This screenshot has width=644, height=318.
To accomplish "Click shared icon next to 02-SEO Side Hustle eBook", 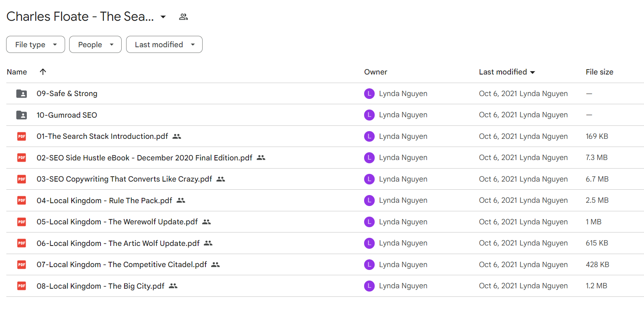I will coord(261,158).
